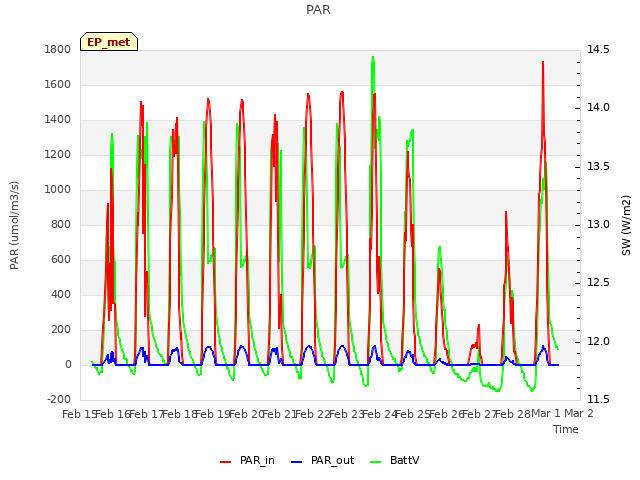Click the 11.5 right axis tick
The height and width of the screenshot is (480, 640).
(598, 400)
